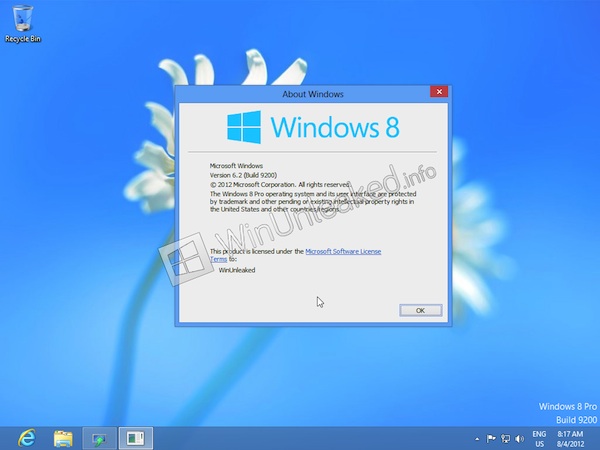Click the Windows 8 logo in dialog
Image resolution: width=600 pixels, height=450 pixels.
pyautogui.click(x=313, y=127)
